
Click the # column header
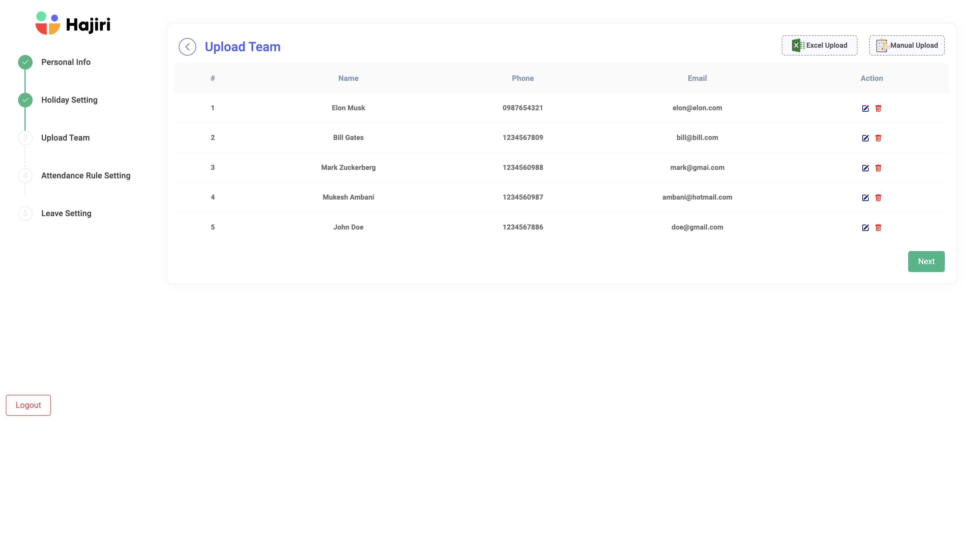pyautogui.click(x=213, y=79)
